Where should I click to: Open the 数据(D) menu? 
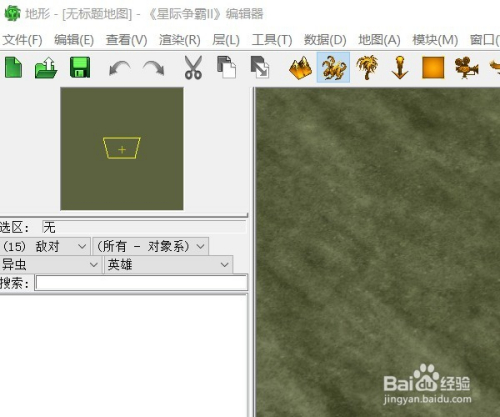[x=325, y=40]
